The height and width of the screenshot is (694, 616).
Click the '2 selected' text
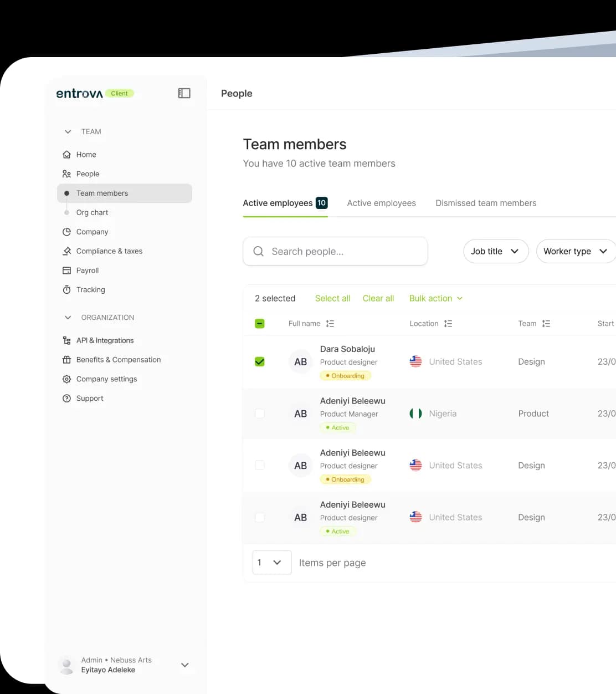tap(275, 298)
